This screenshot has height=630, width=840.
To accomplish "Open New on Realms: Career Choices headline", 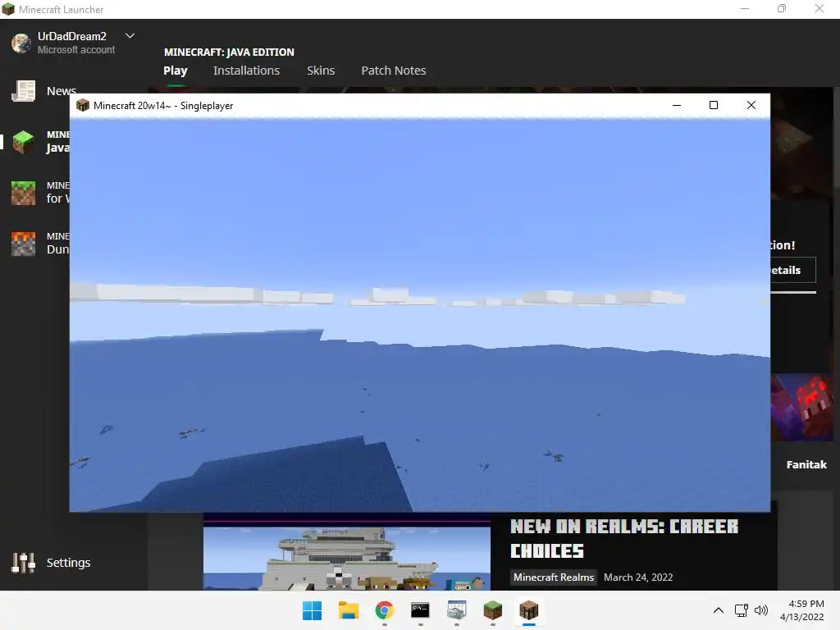I will pyautogui.click(x=624, y=539).
